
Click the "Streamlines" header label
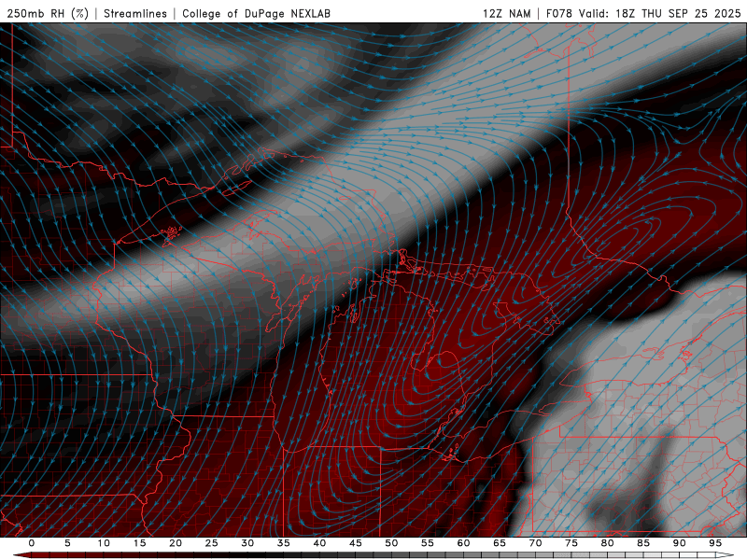pyautogui.click(x=135, y=13)
